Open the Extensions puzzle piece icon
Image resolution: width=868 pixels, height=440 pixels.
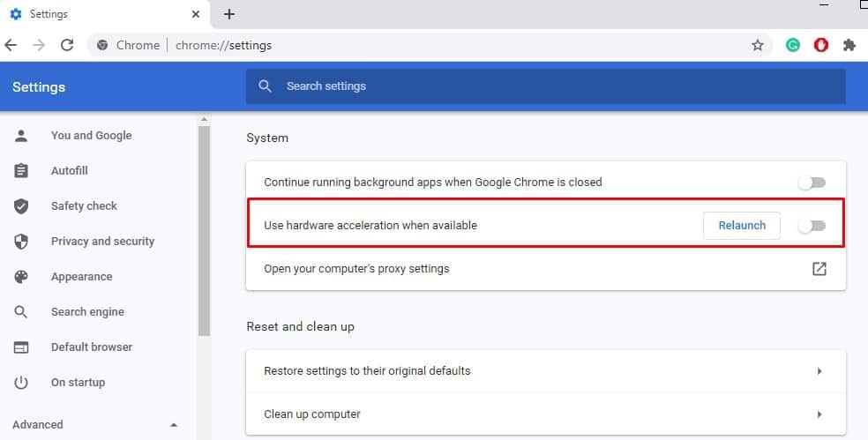point(849,45)
